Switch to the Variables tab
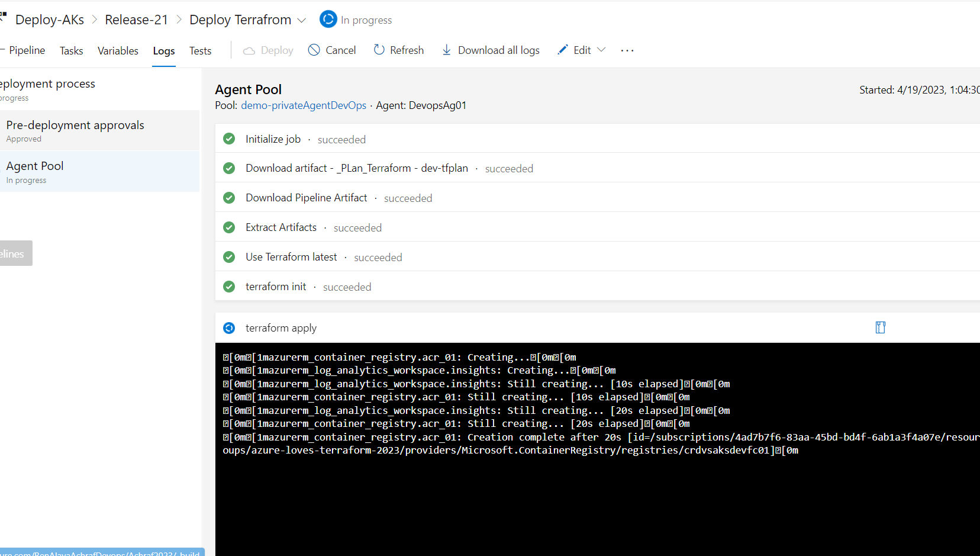This screenshot has width=980, height=556. 118,50
